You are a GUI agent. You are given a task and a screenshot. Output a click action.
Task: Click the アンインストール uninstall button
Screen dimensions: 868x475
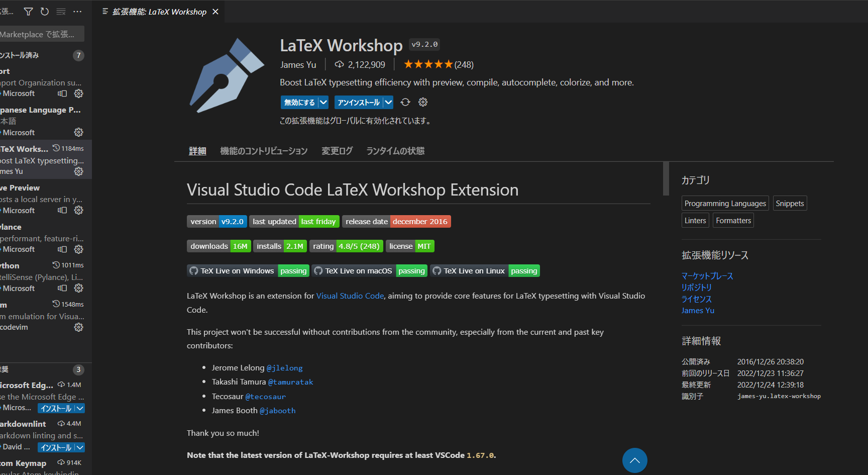[359, 103]
